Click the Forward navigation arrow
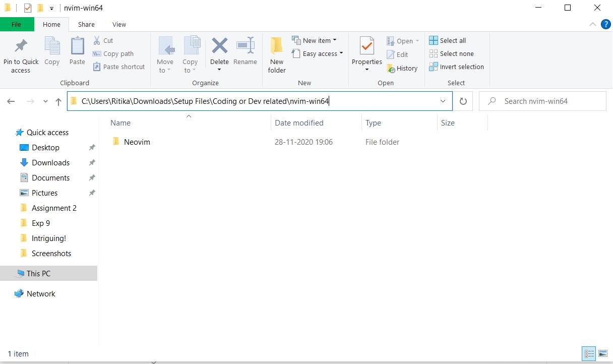The image size is (613, 364). pos(30,101)
